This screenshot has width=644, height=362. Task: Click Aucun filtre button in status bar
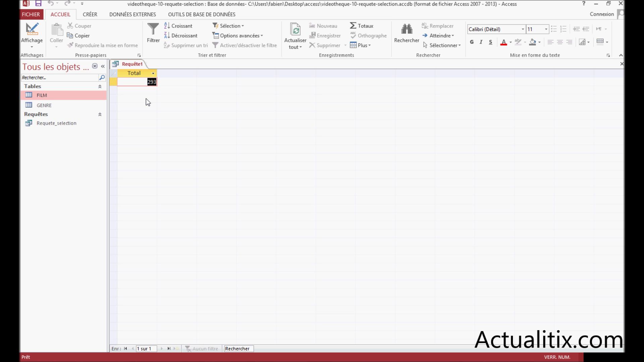pos(202,349)
